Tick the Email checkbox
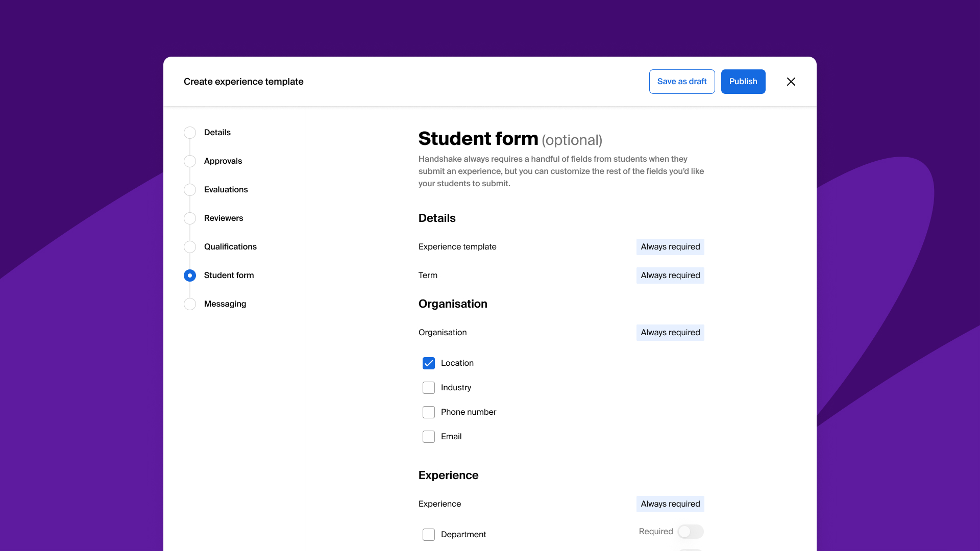Image resolution: width=980 pixels, height=551 pixels. [x=429, y=437]
